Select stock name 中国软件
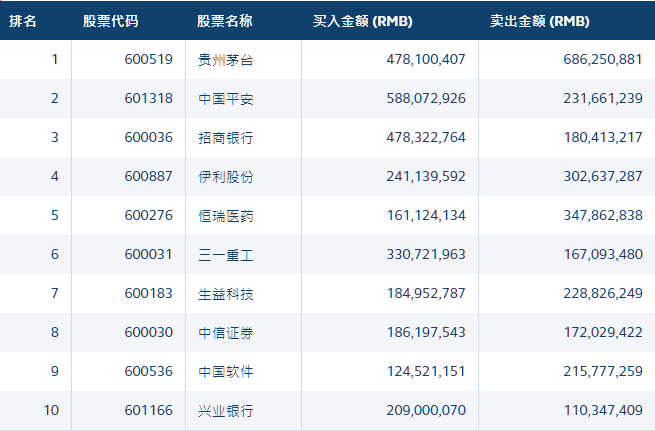The image size is (655, 431). [226, 371]
